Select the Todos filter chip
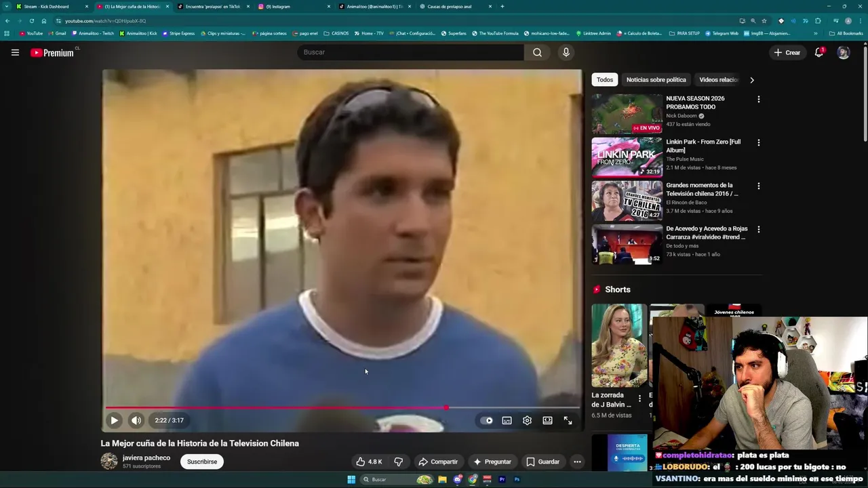 [605, 80]
